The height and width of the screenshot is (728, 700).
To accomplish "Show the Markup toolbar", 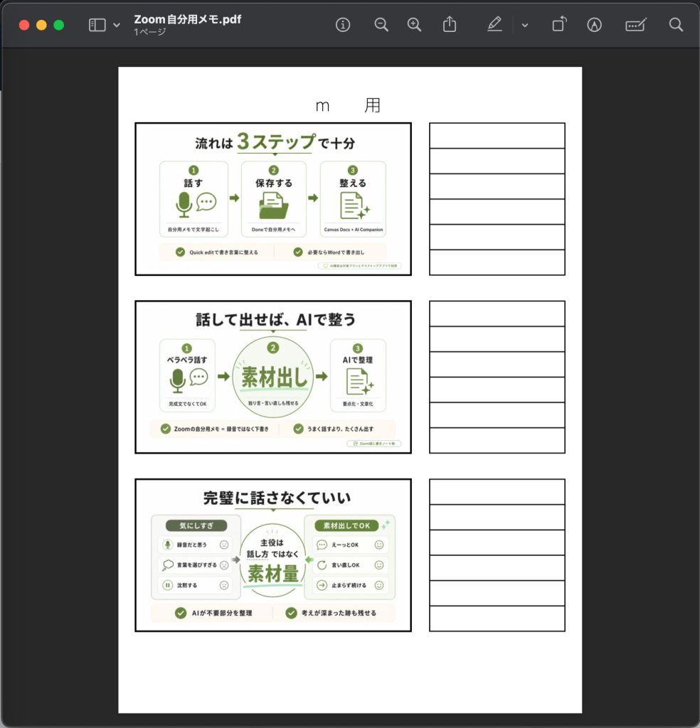I will tap(594, 25).
